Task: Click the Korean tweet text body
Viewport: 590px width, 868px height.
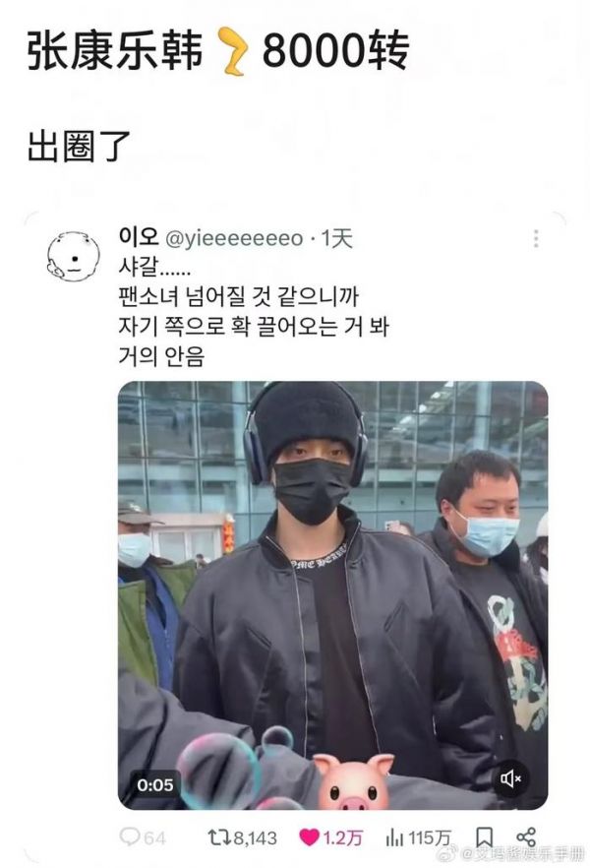Action: (254, 312)
